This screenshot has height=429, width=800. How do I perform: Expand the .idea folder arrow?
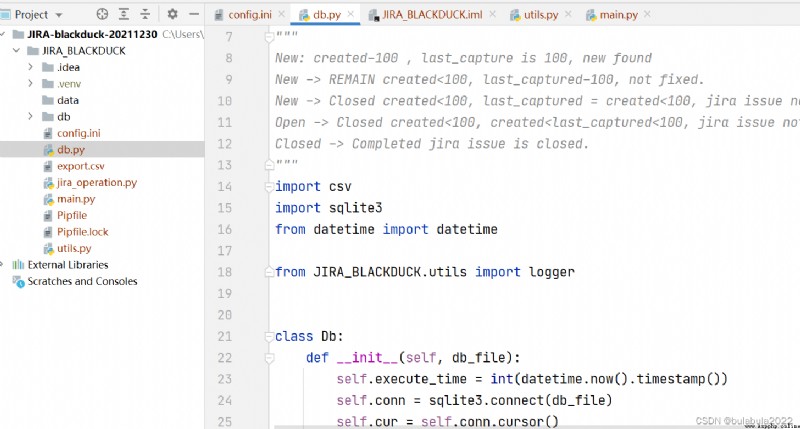click(x=31, y=67)
